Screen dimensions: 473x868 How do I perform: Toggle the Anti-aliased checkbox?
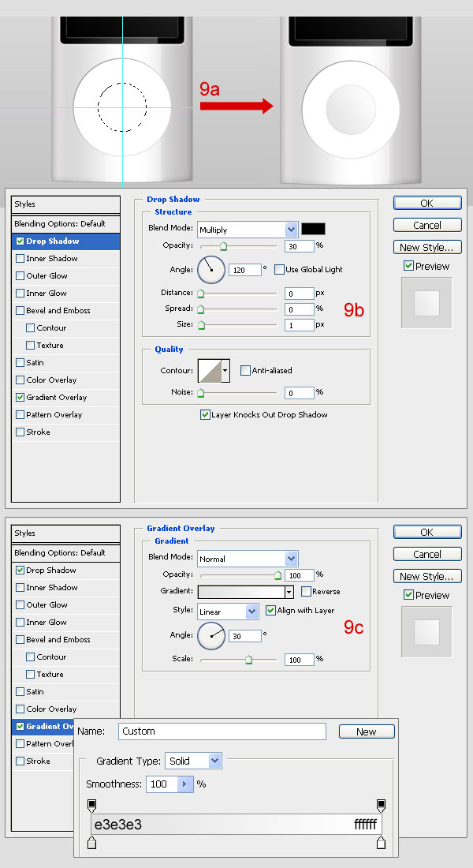(x=246, y=370)
